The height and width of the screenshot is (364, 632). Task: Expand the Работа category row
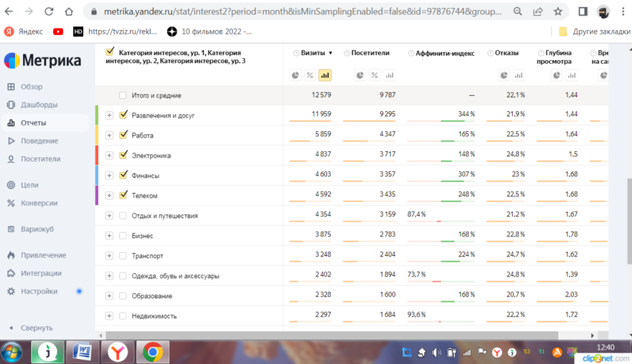coord(109,135)
